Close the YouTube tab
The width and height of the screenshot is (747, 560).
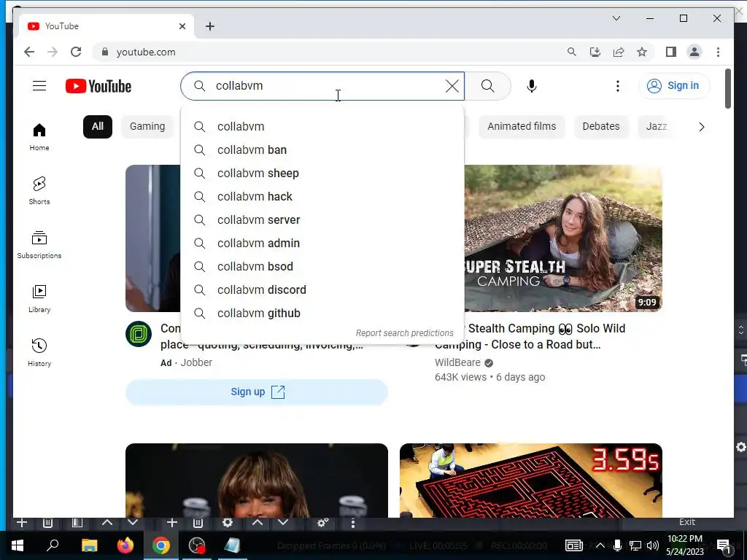click(x=182, y=26)
